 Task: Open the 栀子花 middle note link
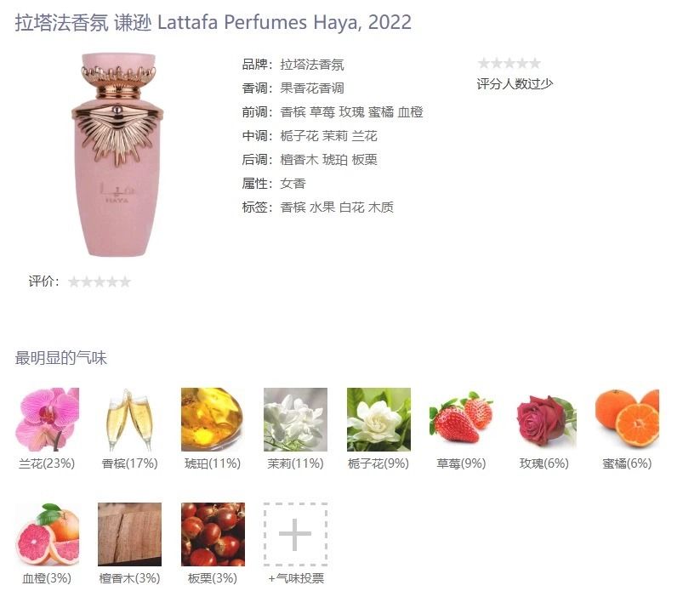point(299,136)
